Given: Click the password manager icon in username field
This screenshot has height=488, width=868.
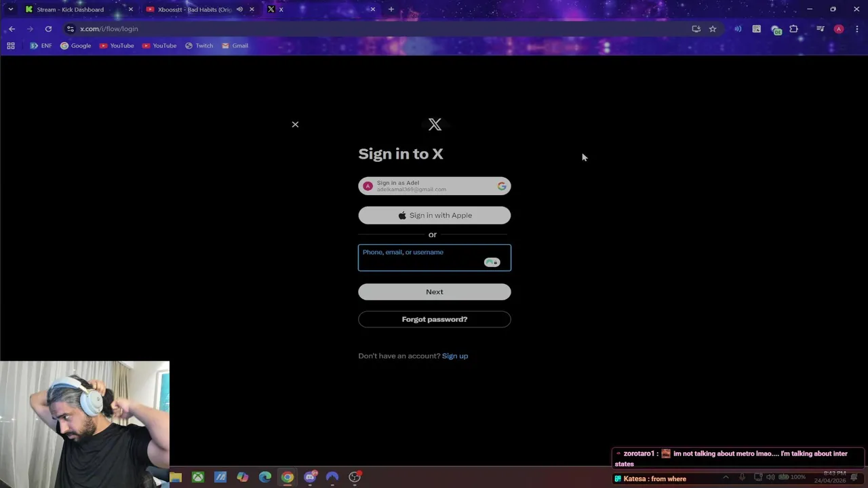Looking at the screenshot, I should coord(492,262).
